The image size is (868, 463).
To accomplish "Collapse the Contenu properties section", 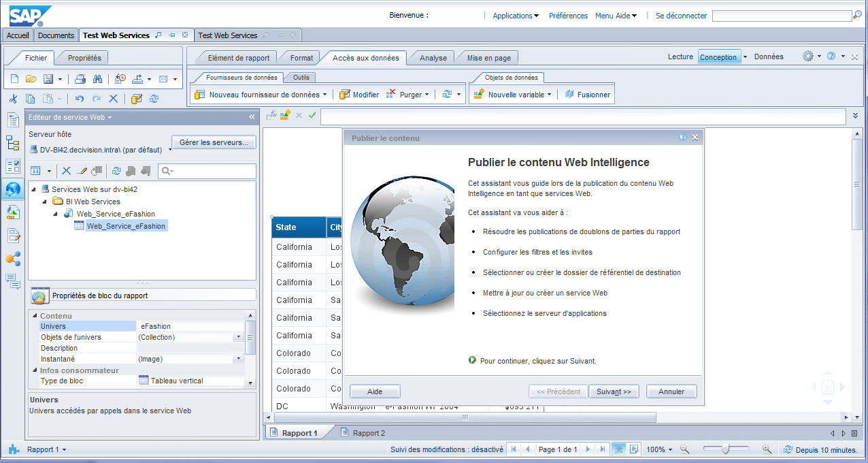I will (x=34, y=316).
